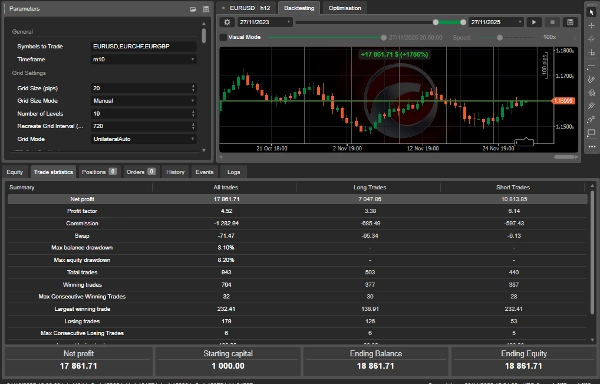Select the measure tool in chart toolbar
The image size is (600, 384).
click(x=592, y=52)
